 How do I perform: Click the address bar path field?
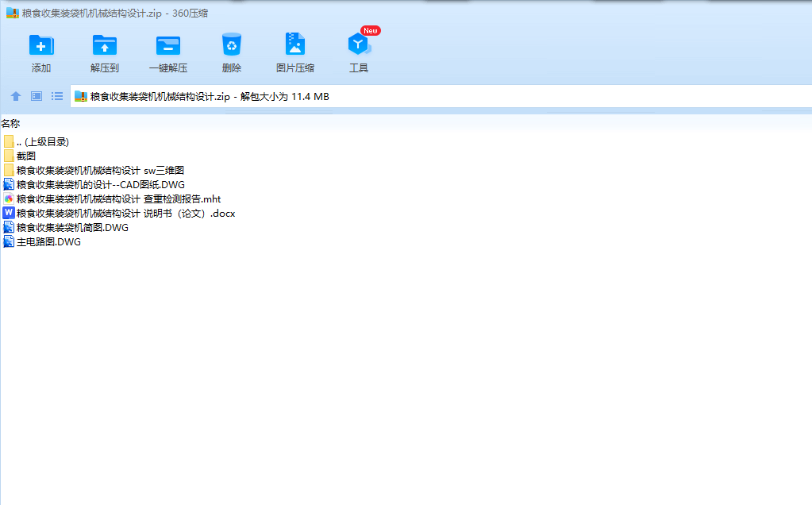click(x=441, y=96)
